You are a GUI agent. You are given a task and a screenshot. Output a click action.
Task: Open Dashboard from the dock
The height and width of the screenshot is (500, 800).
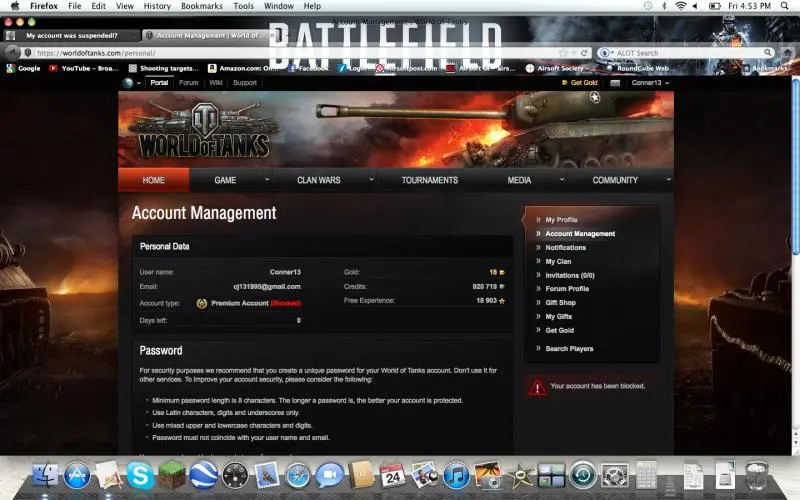tap(235, 475)
